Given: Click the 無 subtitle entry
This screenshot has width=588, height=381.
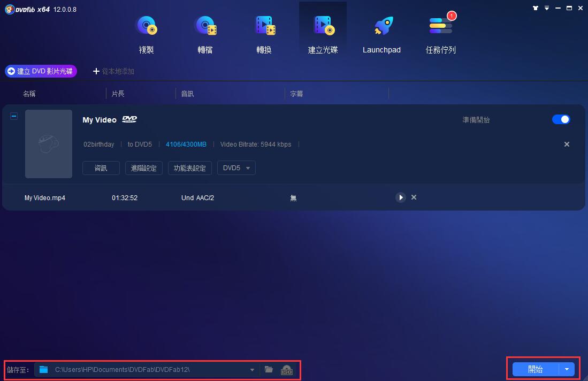Looking at the screenshot, I should (x=293, y=197).
